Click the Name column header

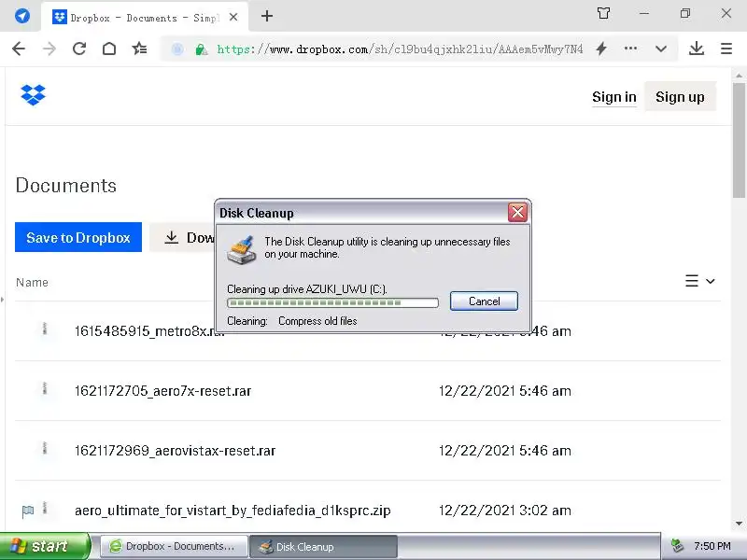(x=32, y=283)
